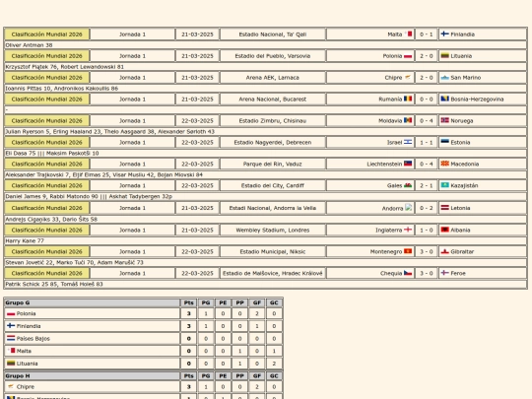The width and height of the screenshot is (532, 399).
Task: Click the Macedonia flag icon
Action: click(444, 164)
